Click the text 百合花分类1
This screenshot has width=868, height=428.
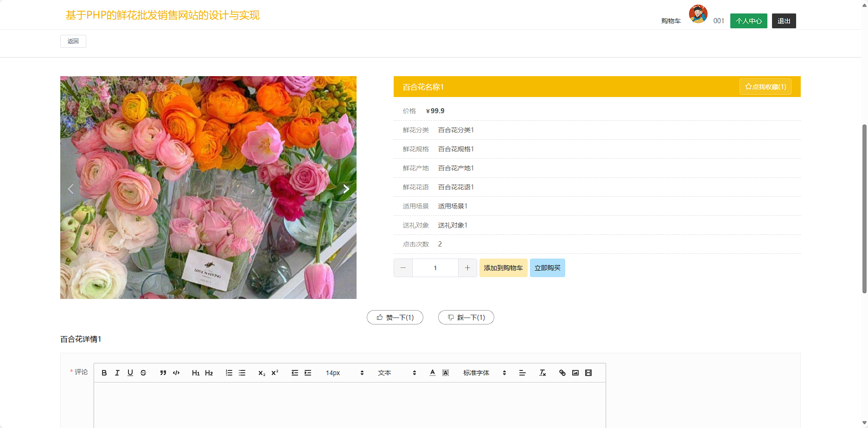coord(456,130)
